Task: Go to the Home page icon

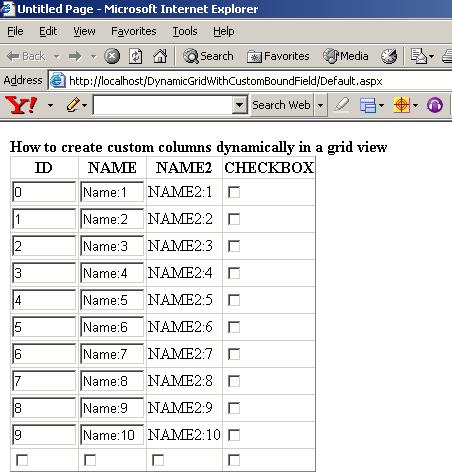Action: pos(160,56)
